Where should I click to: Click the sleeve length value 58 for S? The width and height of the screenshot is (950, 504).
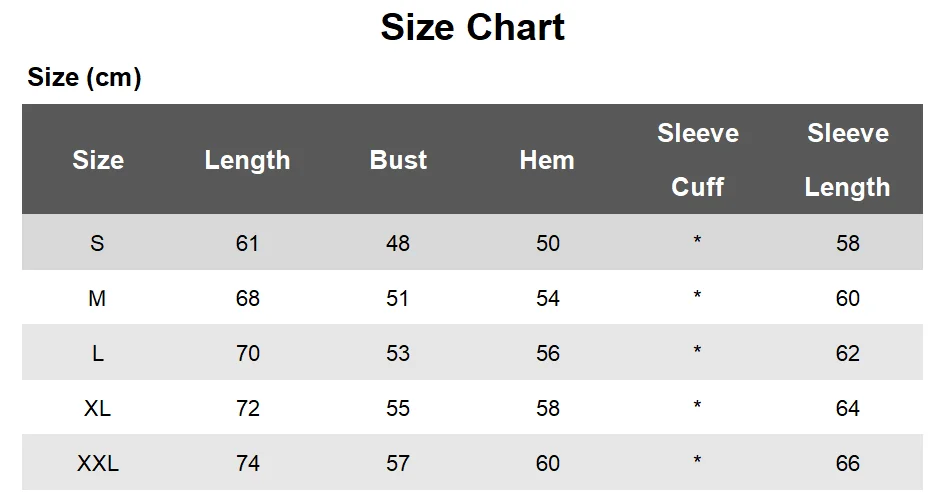pyautogui.click(x=847, y=243)
